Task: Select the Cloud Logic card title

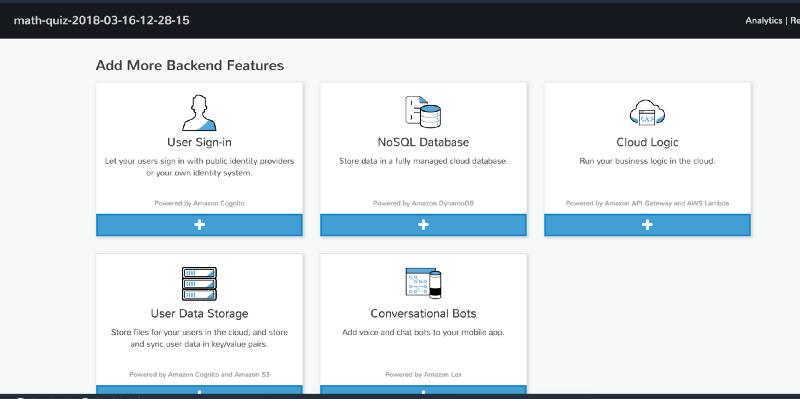Action: [x=647, y=142]
